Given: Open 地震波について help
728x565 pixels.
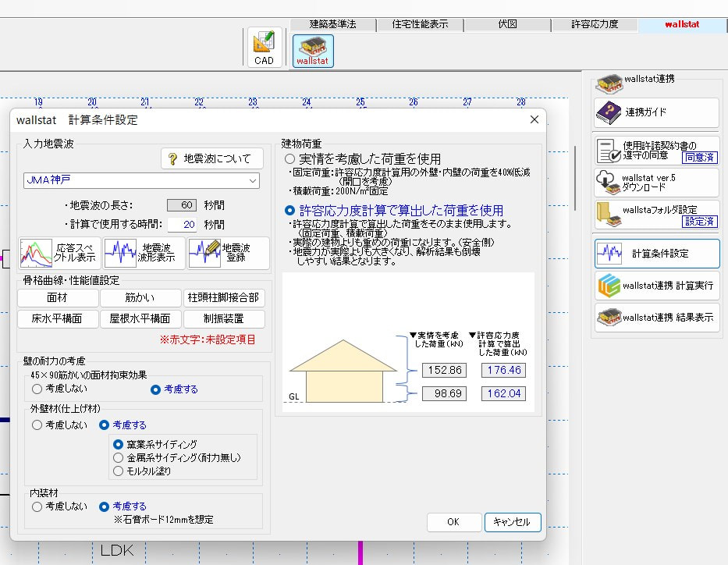Looking at the screenshot, I should point(212,158).
